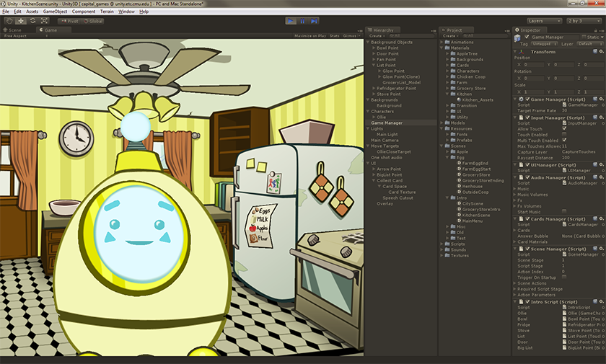Image resolution: width=606 pixels, height=364 pixels.
Task: Open the Layer Default dropdown
Action: 590,44
